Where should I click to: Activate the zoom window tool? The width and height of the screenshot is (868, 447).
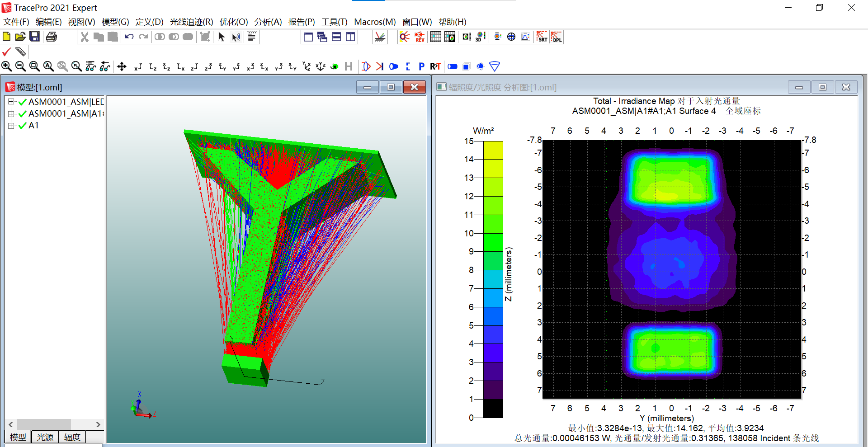pos(34,66)
